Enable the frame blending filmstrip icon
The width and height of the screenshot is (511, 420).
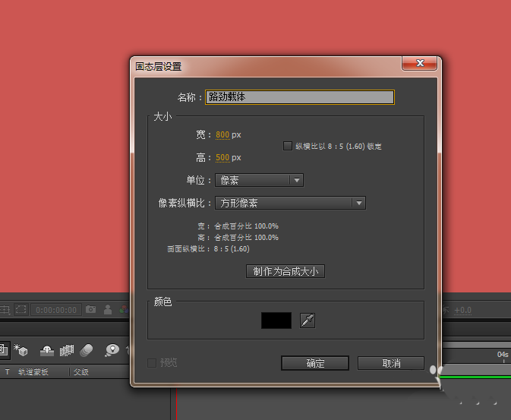[x=67, y=351]
